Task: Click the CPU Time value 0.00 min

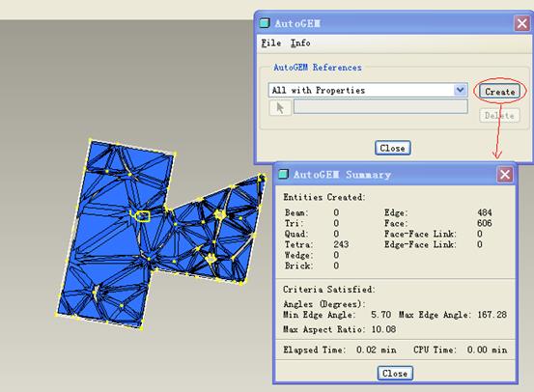Action: [487, 350]
